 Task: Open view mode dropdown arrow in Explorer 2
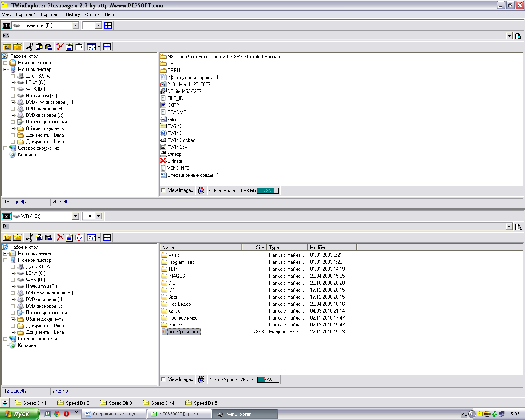[99, 237]
